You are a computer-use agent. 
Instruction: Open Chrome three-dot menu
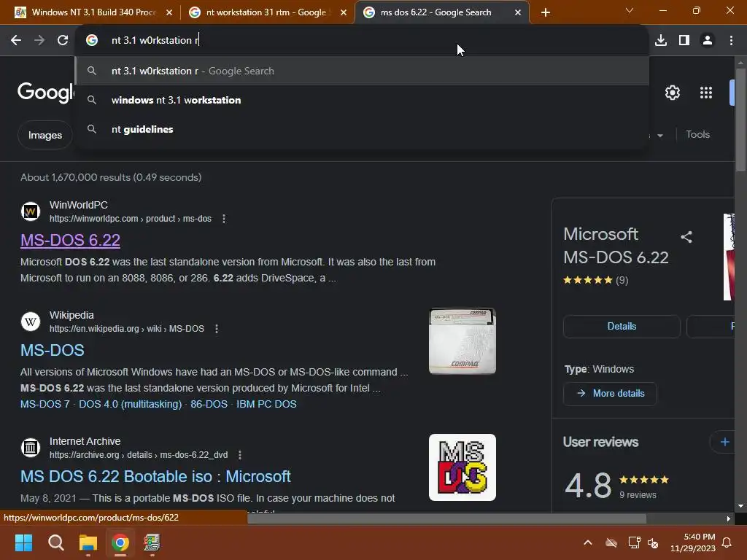731,41
